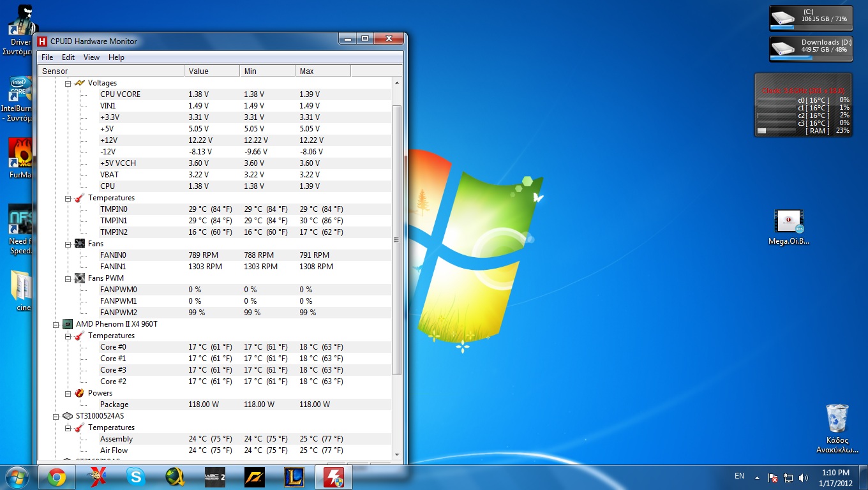Image resolution: width=868 pixels, height=490 pixels.
Task: Click the thermometer icon beside Temperatures above TMPIN0
Action: tap(80, 198)
